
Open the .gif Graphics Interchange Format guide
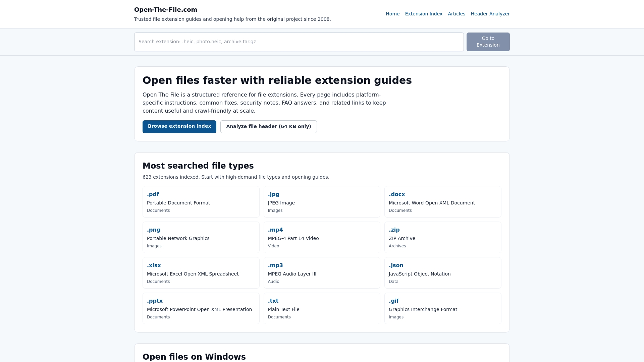(x=394, y=301)
